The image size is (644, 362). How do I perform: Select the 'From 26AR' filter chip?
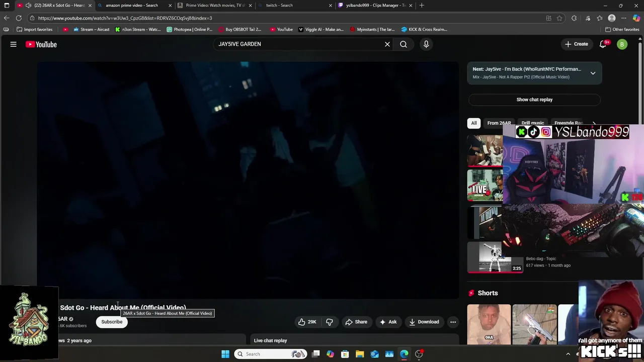[x=499, y=123]
